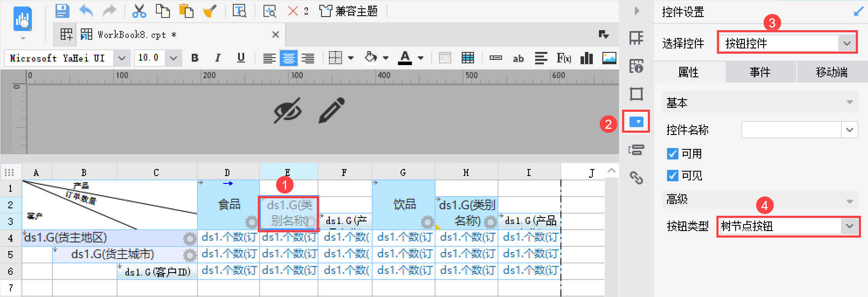Click the 兼容主题 button
Image resolution: width=868 pixels, height=297 pixels.
click(x=348, y=11)
